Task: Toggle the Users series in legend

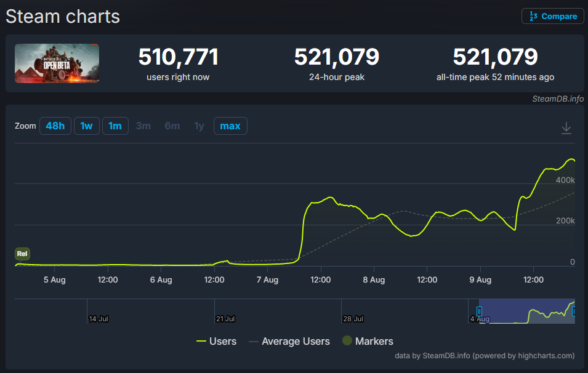Action: 216,341
